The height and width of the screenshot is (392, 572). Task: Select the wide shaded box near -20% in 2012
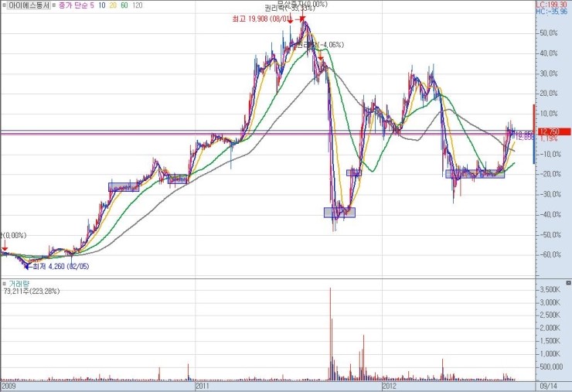point(475,174)
